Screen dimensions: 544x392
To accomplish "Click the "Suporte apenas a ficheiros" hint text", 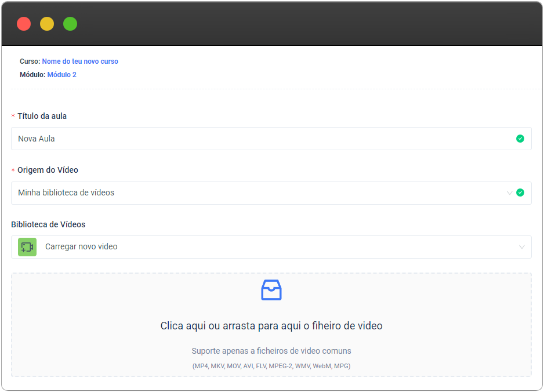I will 271,351.
